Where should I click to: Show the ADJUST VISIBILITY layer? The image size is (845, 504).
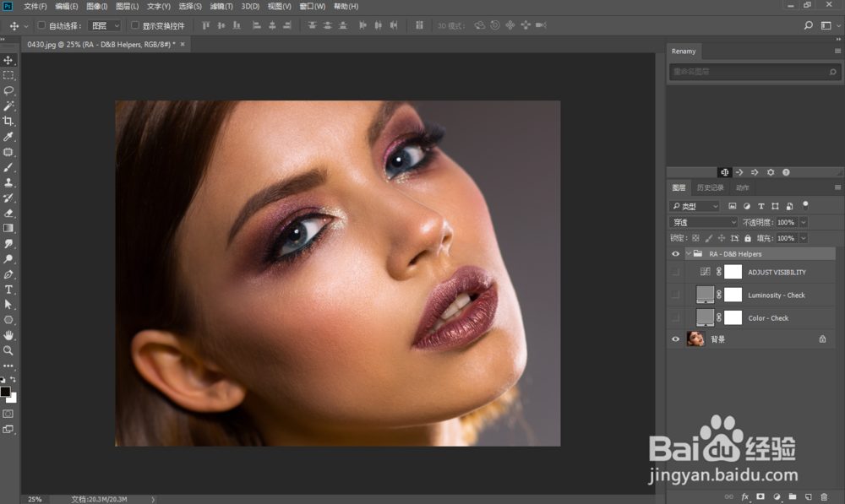click(675, 272)
